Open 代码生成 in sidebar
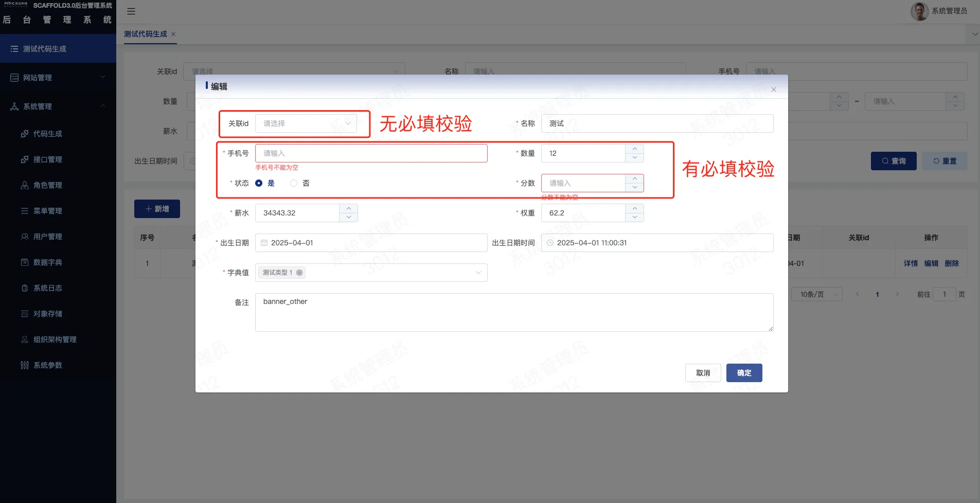Image resolution: width=980 pixels, height=503 pixels. click(47, 134)
